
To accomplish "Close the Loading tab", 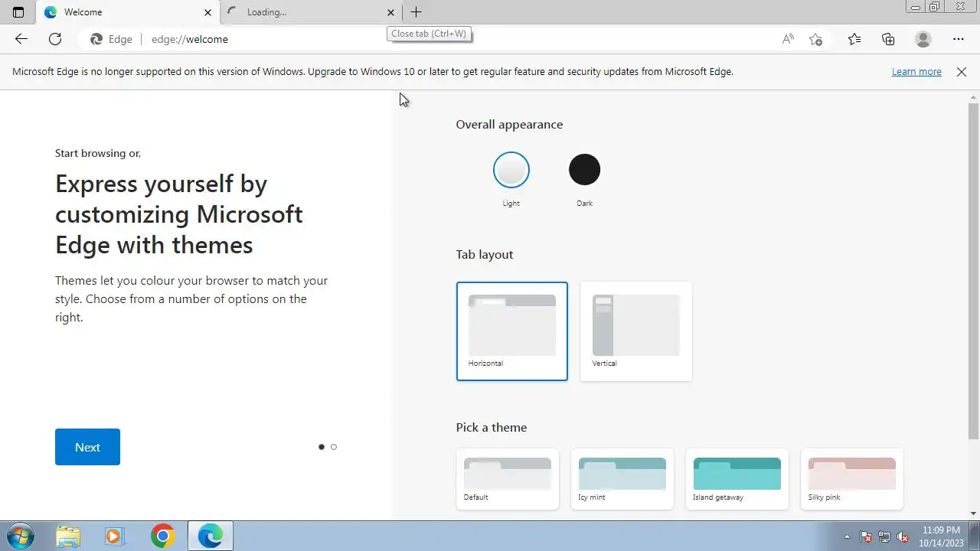I will (x=390, y=12).
